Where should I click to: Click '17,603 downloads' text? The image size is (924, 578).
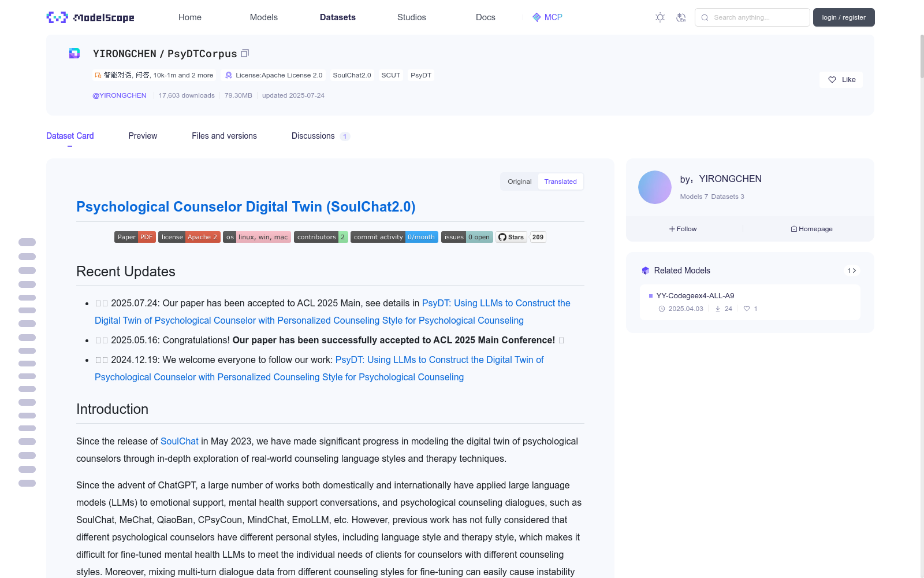[x=187, y=95]
